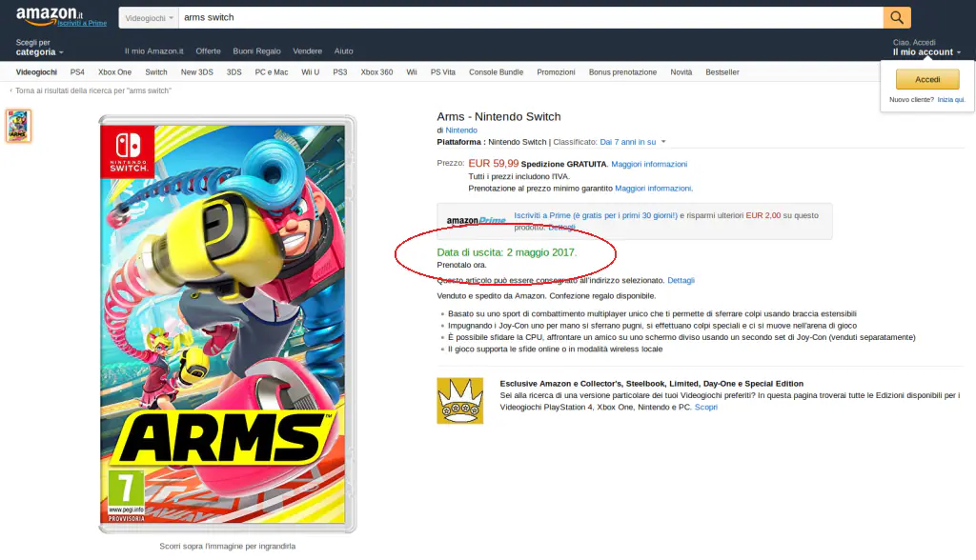The height and width of the screenshot is (560, 976).
Task: Expand the 'Scegli per categoria' menu
Action: 39,48
